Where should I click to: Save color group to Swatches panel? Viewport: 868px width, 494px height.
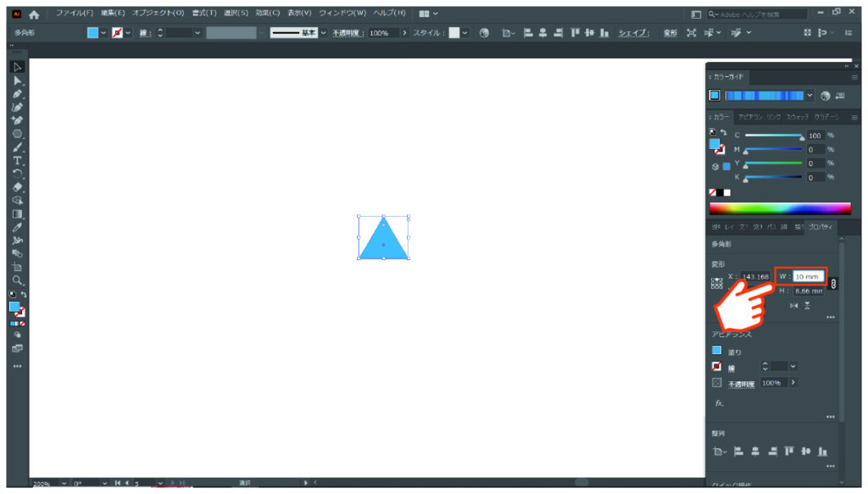pos(840,96)
